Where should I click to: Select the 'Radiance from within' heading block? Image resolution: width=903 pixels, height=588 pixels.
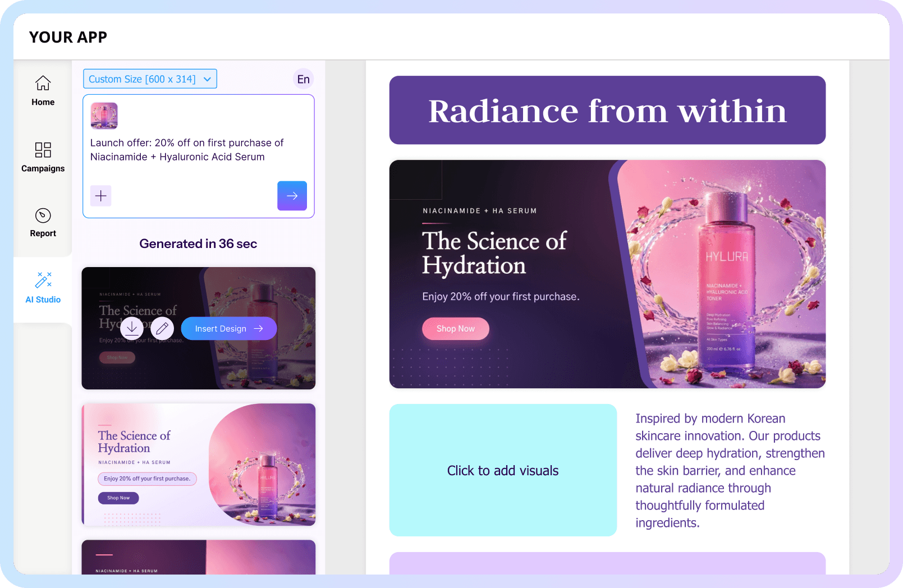[x=607, y=110]
